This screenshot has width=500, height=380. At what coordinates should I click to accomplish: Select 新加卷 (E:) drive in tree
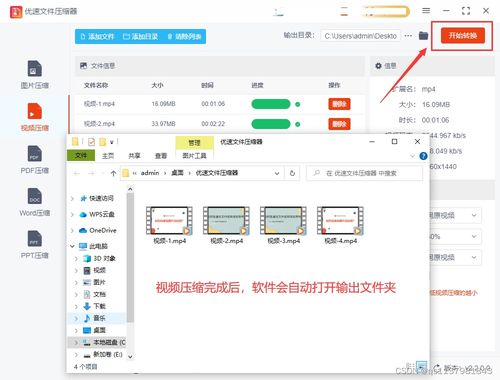[103, 354]
